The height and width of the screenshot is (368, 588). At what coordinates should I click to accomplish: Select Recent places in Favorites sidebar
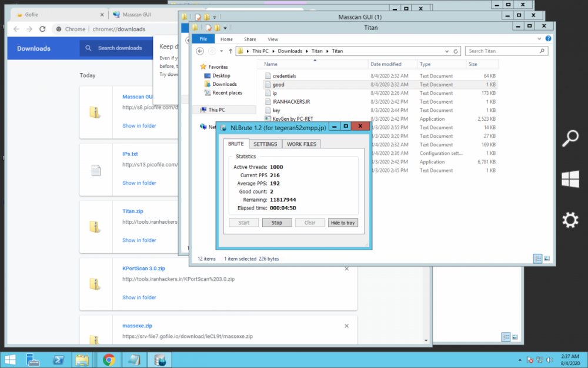click(x=227, y=93)
